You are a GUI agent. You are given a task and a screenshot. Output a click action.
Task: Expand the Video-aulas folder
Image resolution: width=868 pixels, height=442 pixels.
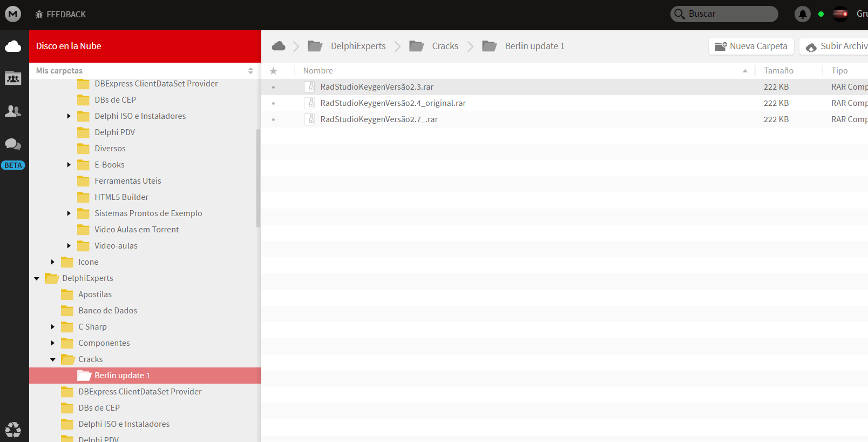pyautogui.click(x=69, y=246)
